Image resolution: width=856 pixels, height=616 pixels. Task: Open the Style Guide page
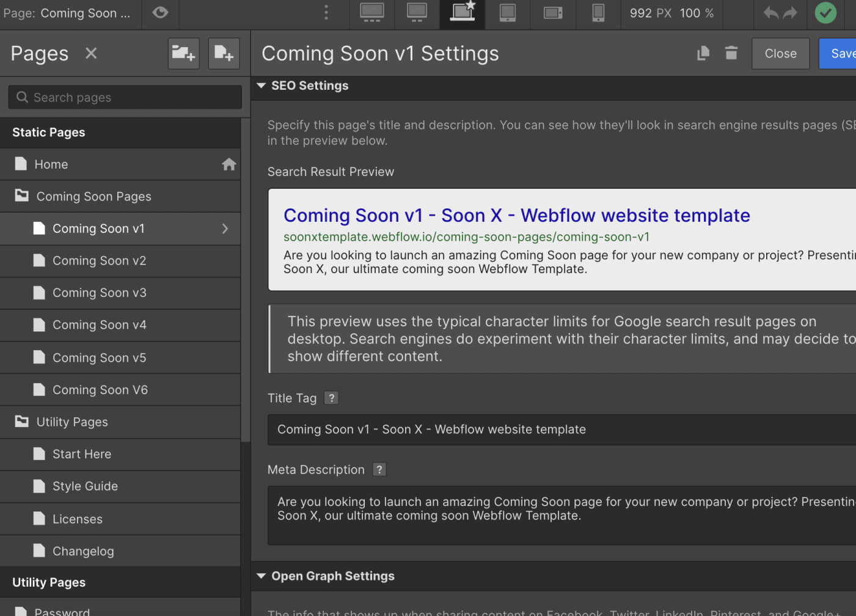click(85, 486)
